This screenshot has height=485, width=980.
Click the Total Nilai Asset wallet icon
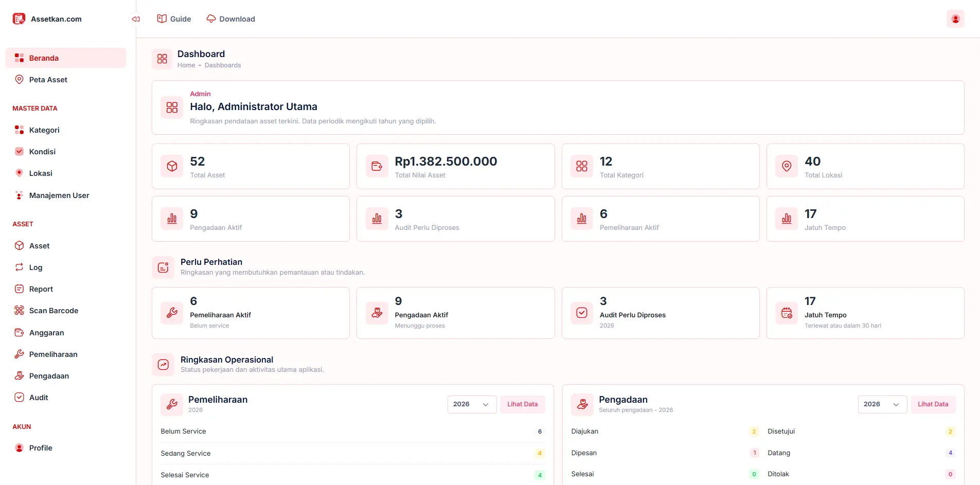pos(377,166)
